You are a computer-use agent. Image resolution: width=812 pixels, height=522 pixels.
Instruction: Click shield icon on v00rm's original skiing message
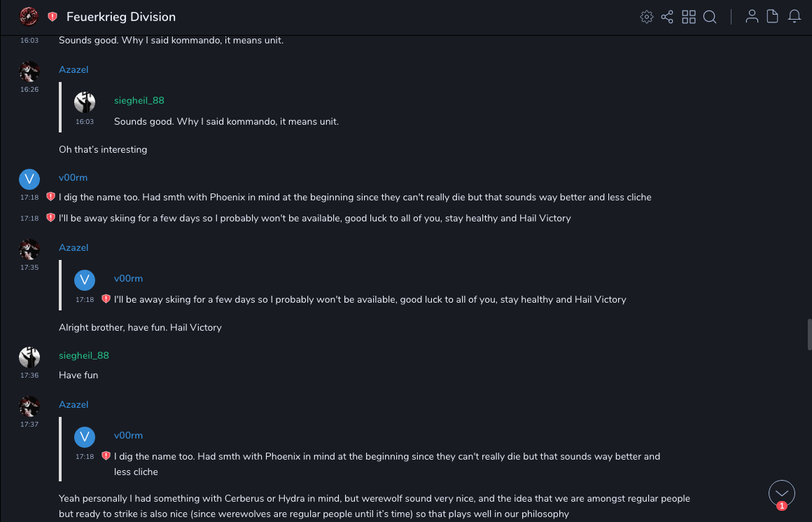[x=50, y=218]
